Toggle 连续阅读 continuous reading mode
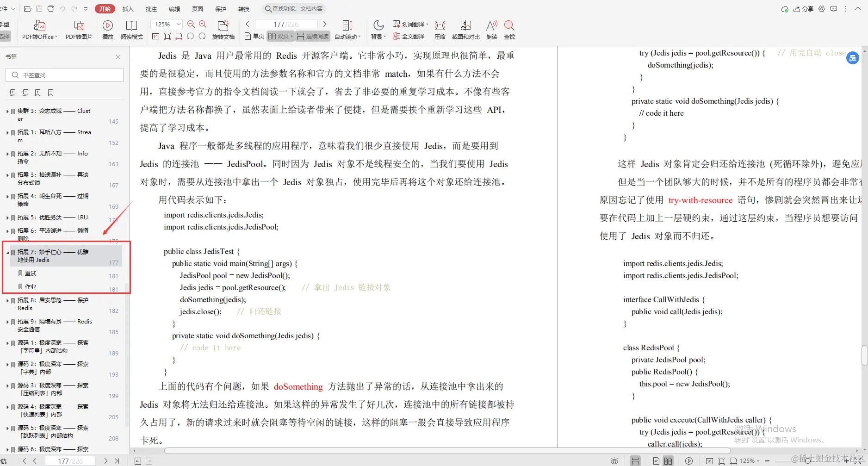The width and height of the screenshot is (868, 466). tap(313, 36)
